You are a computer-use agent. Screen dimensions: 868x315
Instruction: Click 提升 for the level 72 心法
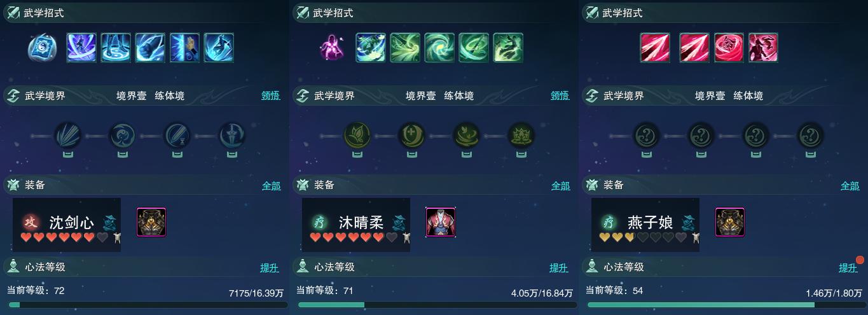point(270,268)
